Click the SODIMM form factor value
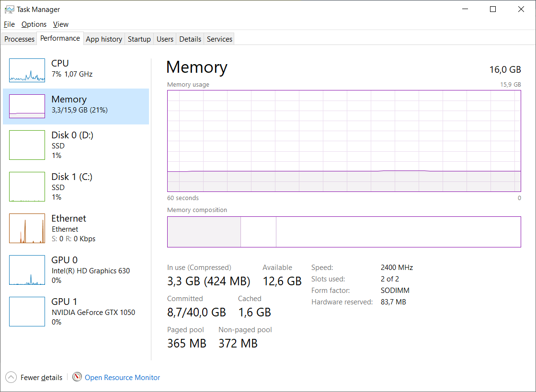Screen dimensions: 536x392 pyautogui.click(x=395, y=291)
